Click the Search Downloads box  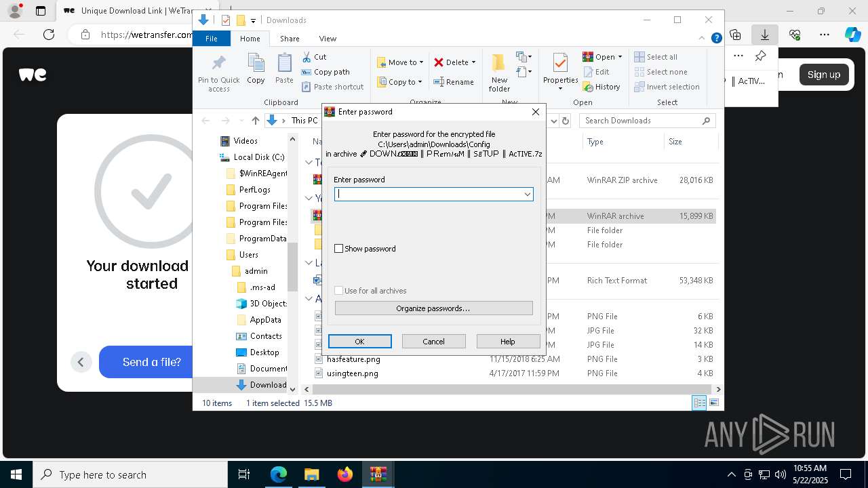pyautogui.click(x=648, y=121)
